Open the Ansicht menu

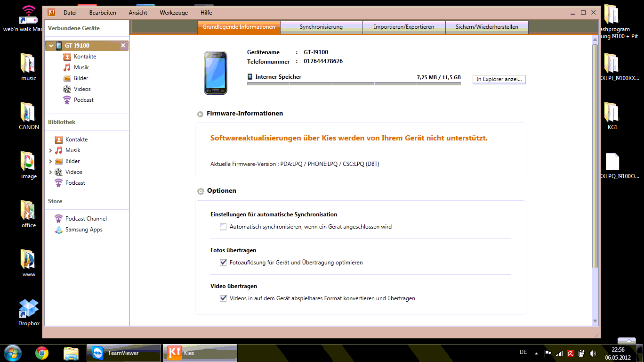click(138, 13)
